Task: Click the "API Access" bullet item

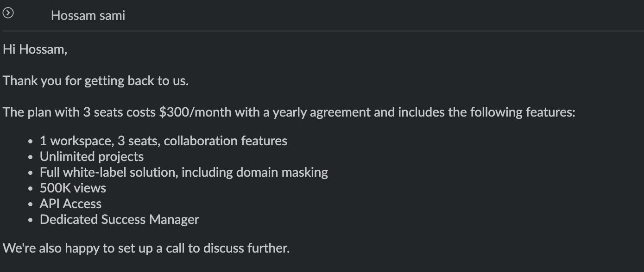Action: pyautogui.click(x=70, y=204)
